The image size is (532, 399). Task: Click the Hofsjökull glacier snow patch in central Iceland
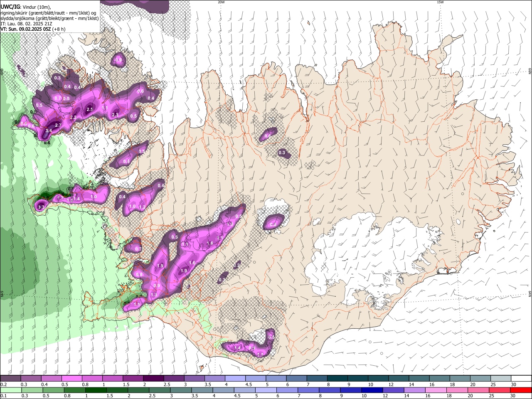point(273,215)
